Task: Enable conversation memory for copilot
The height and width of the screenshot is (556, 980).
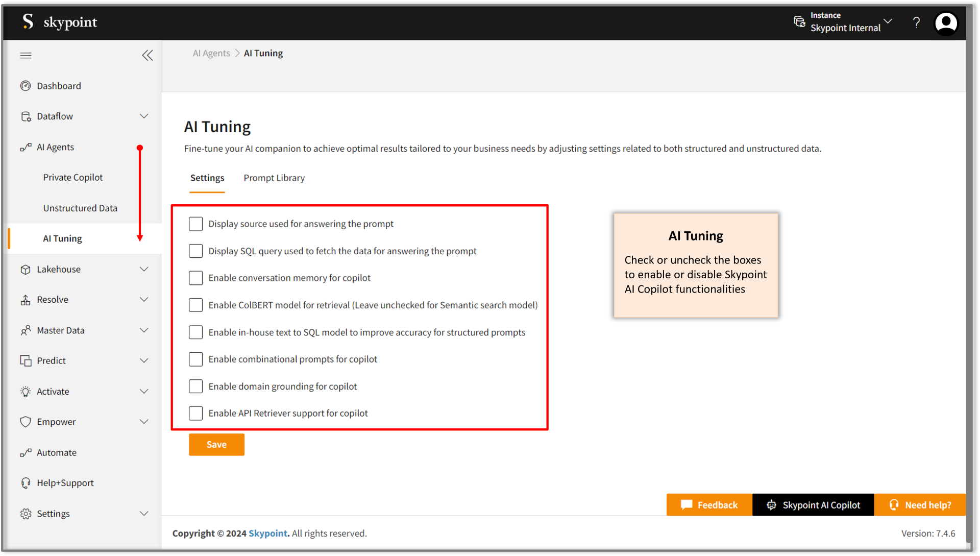Action: [x=195, y=278]
